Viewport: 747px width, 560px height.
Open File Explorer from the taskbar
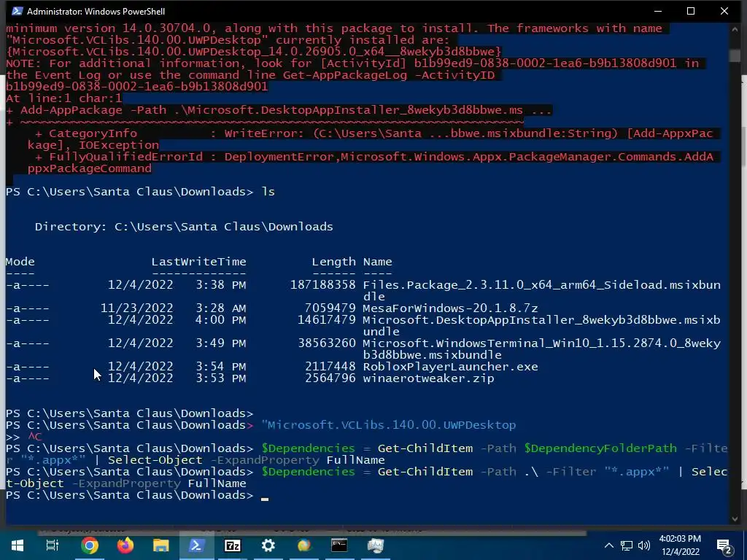coord(161,545)
